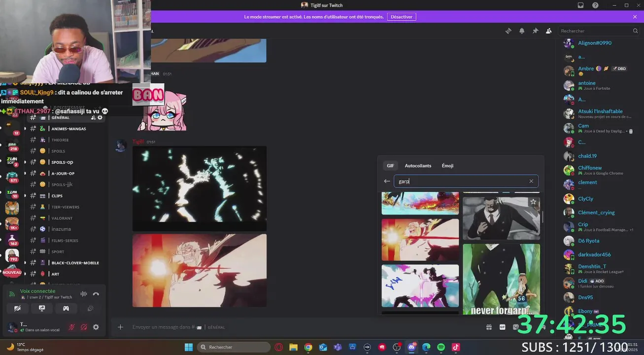Open member Demshtin_T profile
Image resolution: width=644 pixels, height=355 pixels.
pos(601,269)
